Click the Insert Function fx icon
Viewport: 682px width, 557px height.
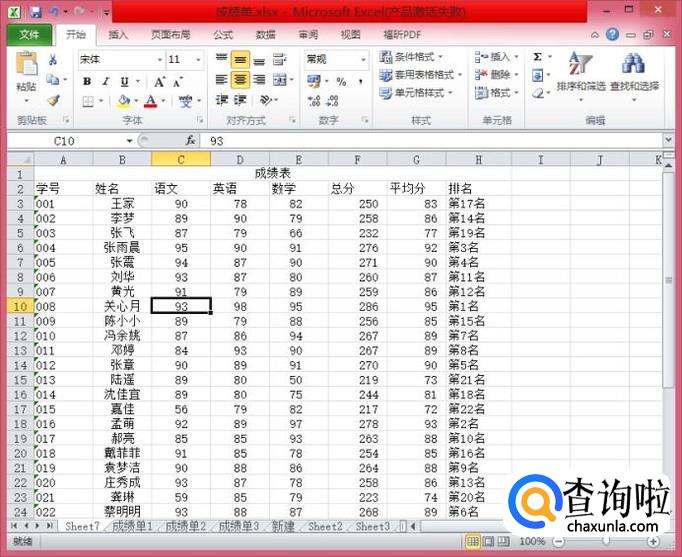coord(190,140)
